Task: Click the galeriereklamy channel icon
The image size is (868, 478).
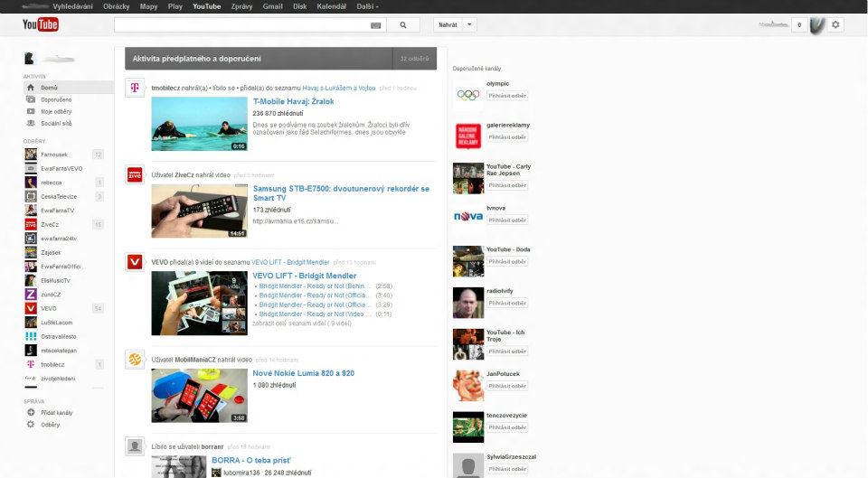Action: point(468,136)
